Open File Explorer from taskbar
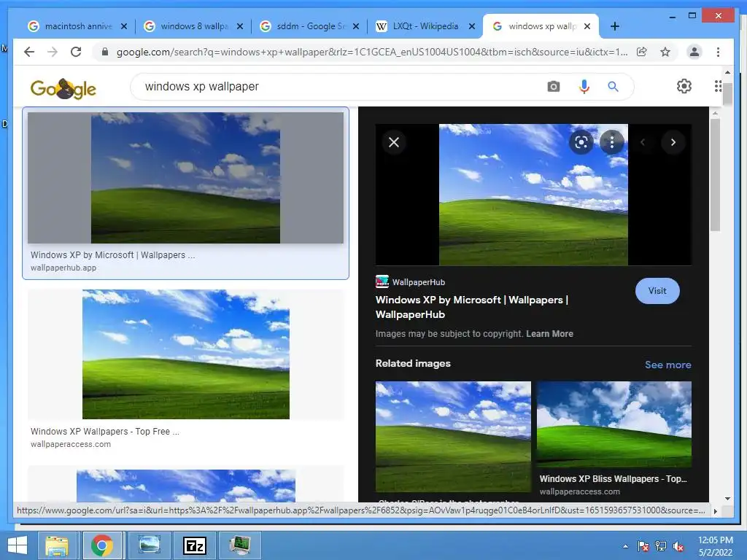The image size is (747, 560). (x=57, y=545)
